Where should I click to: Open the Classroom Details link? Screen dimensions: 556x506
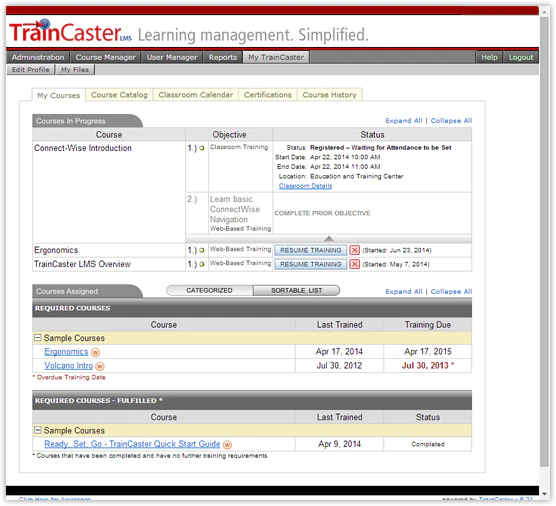(x=305, y=186)
